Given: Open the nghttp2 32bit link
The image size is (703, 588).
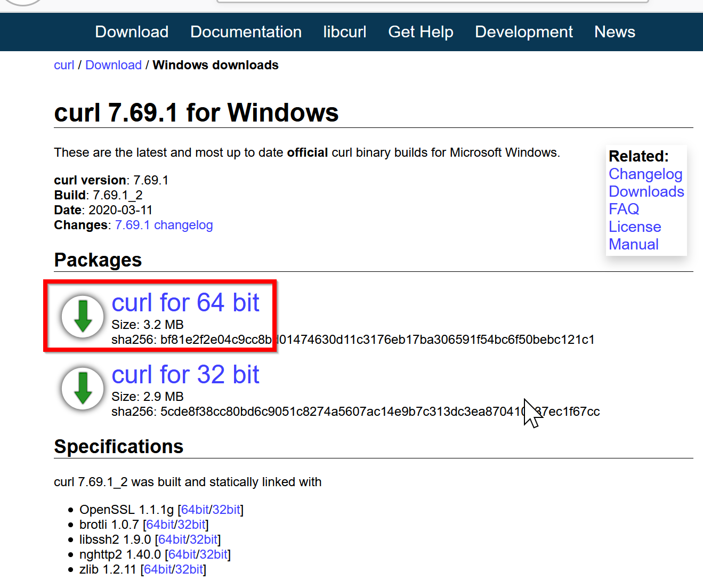Looking at the screenshot, I should point(214,554).
